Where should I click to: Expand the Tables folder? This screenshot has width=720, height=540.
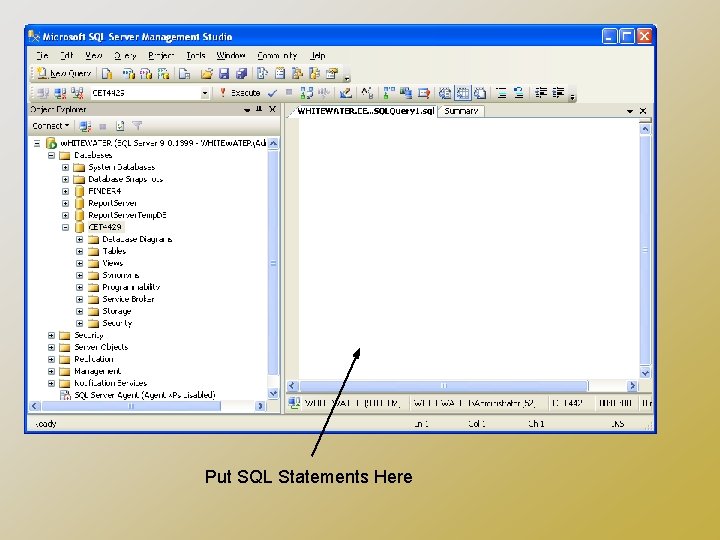pos(79,251)
